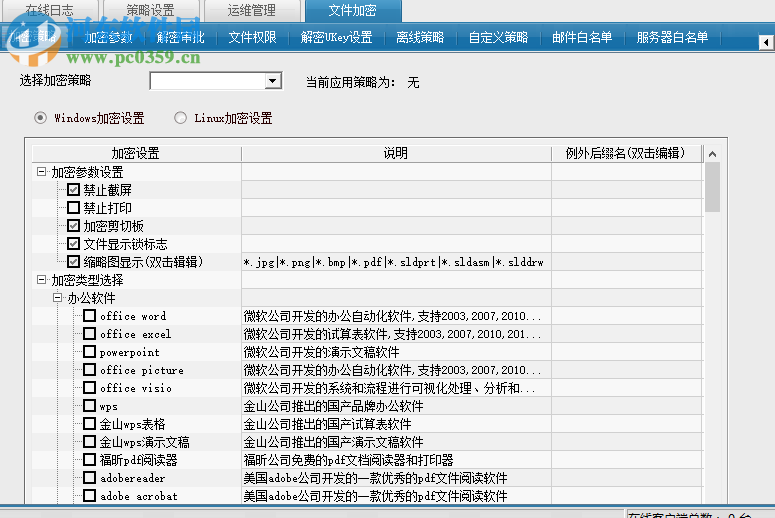Image resolution: width=775 pixels, height=518 pixels.
Task: Enable the wps checkbox
Action: pos(89,406)
